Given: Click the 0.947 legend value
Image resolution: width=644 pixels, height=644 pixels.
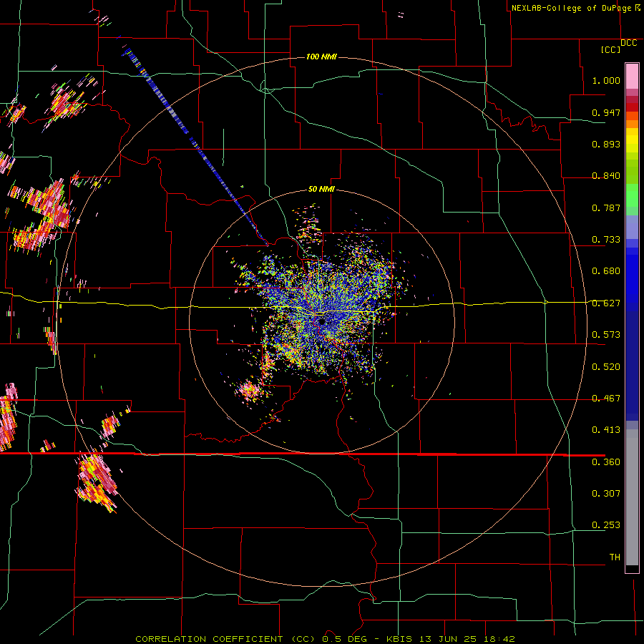Looking at the screenshot, I should tap(606, 112).
